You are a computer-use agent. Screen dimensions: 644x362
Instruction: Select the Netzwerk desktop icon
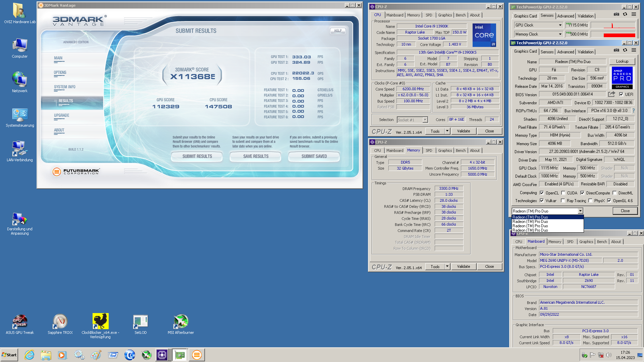click(19, 82)
